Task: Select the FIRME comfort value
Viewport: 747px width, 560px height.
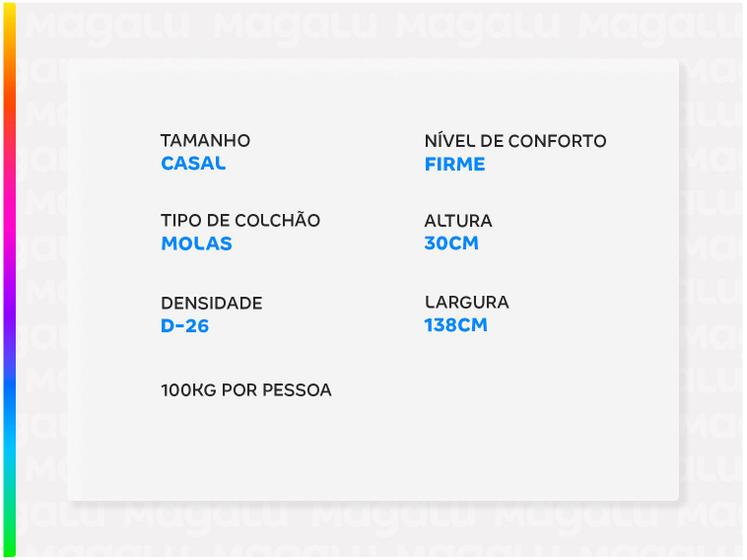Action: tap(454, 164)
